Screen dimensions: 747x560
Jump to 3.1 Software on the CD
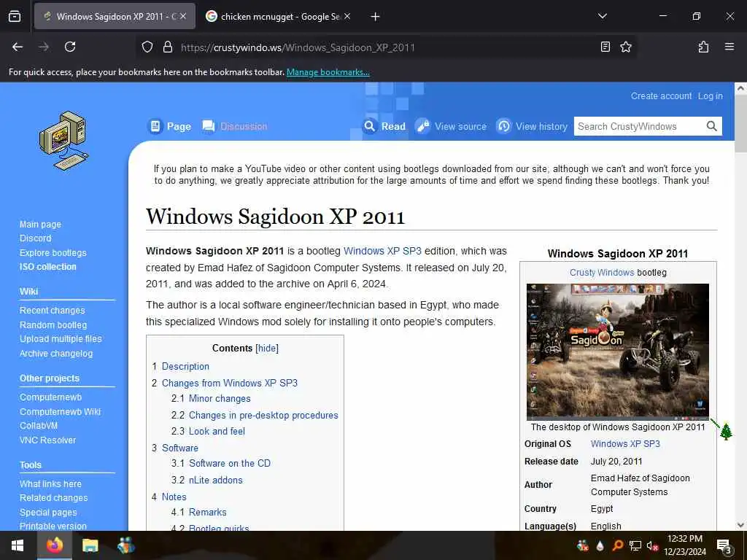click(230, 463)
